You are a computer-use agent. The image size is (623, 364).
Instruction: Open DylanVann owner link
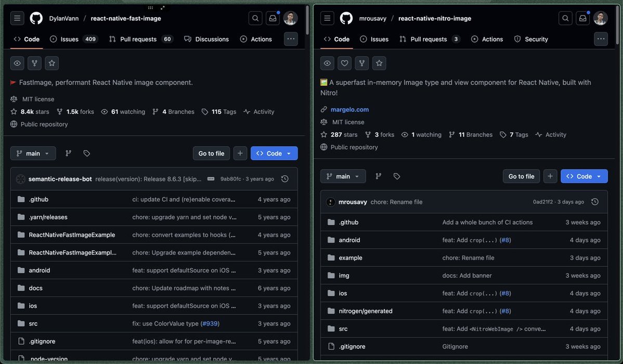pos(64,18)
